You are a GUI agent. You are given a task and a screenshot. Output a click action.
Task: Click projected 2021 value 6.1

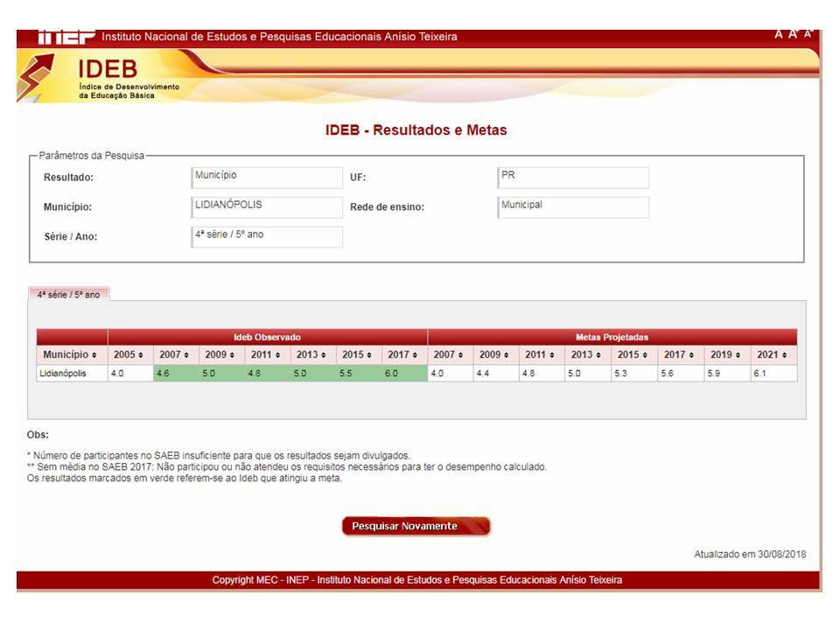pyautogui.click(x=774, y=374)
